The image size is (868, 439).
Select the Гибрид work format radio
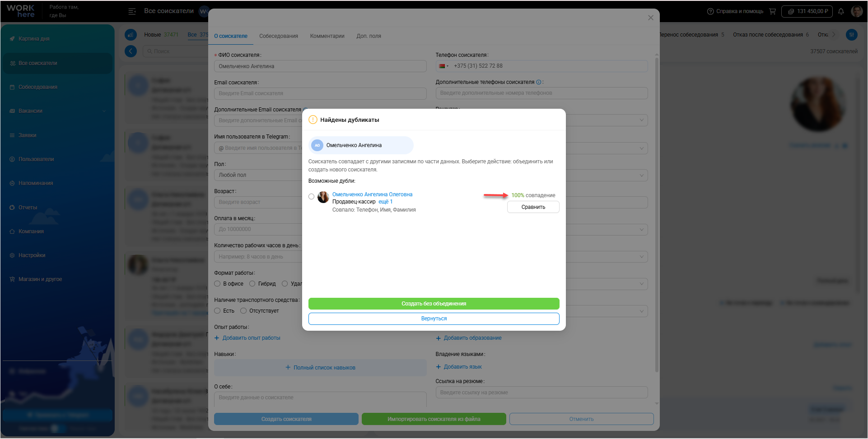click(x=252, y=284)
